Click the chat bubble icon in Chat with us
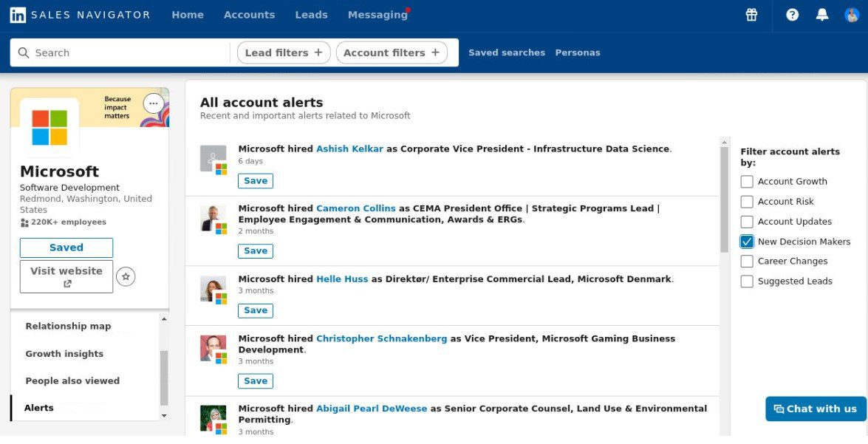Screen dimensions: 868x444 (779, 409)
